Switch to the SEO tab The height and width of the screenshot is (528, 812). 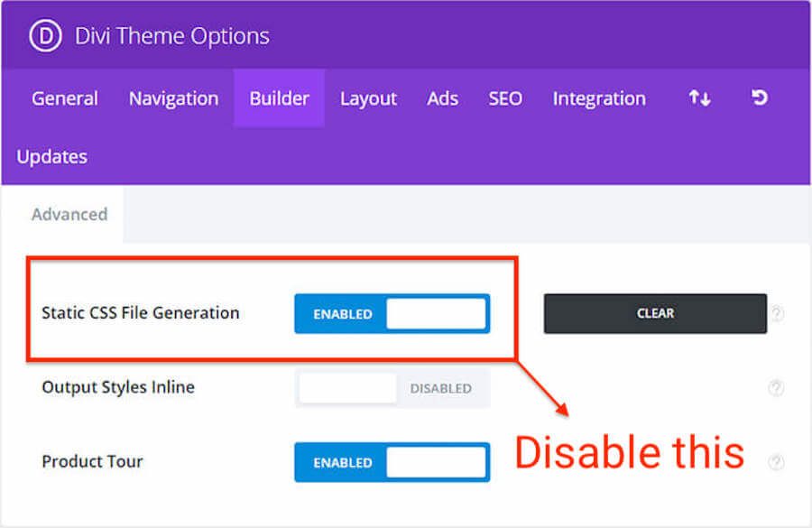tap(505, 98)
